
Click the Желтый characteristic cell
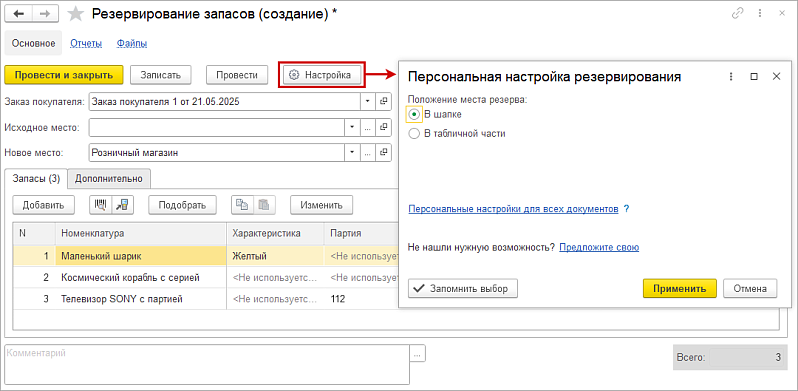[x=275, y=256]
